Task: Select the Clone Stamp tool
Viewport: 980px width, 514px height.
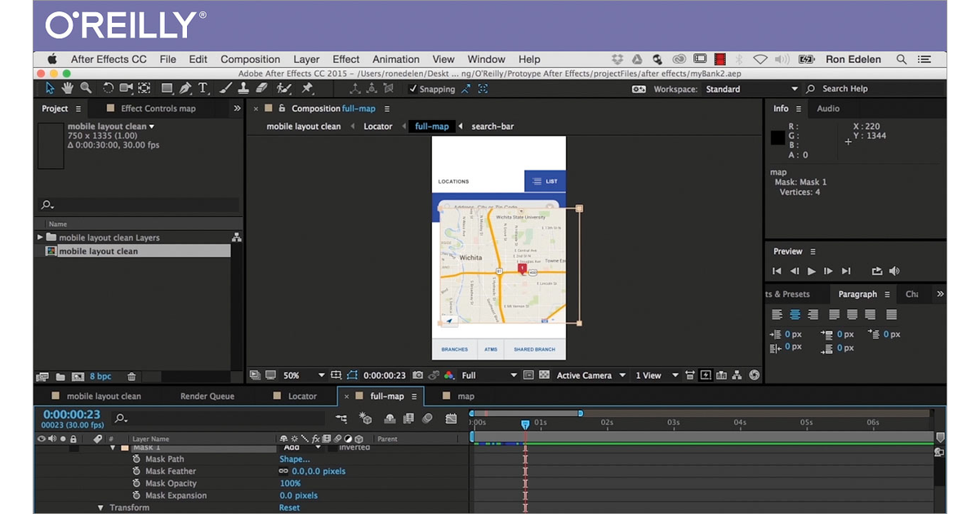Action: (x=243, y=88)
